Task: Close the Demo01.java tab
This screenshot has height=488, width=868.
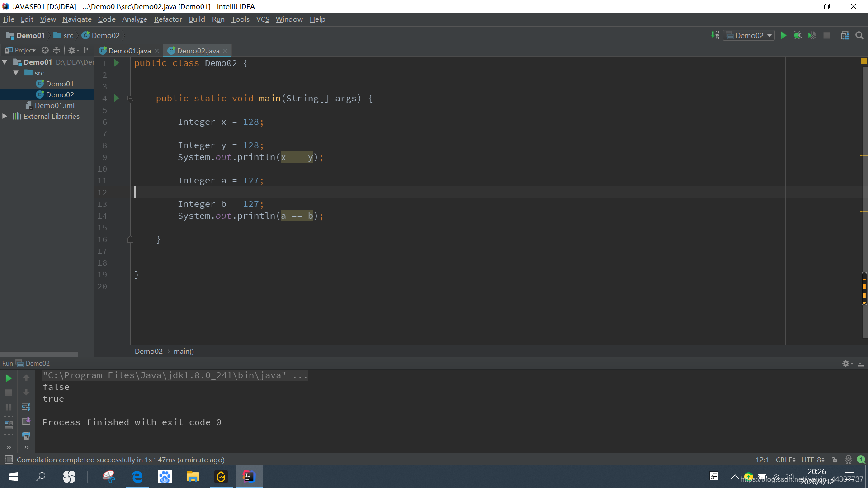Action: click(x=156, y=51)
